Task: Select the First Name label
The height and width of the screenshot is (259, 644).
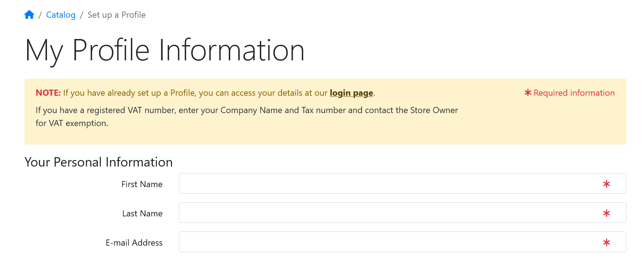Action: tap(142, 184)
